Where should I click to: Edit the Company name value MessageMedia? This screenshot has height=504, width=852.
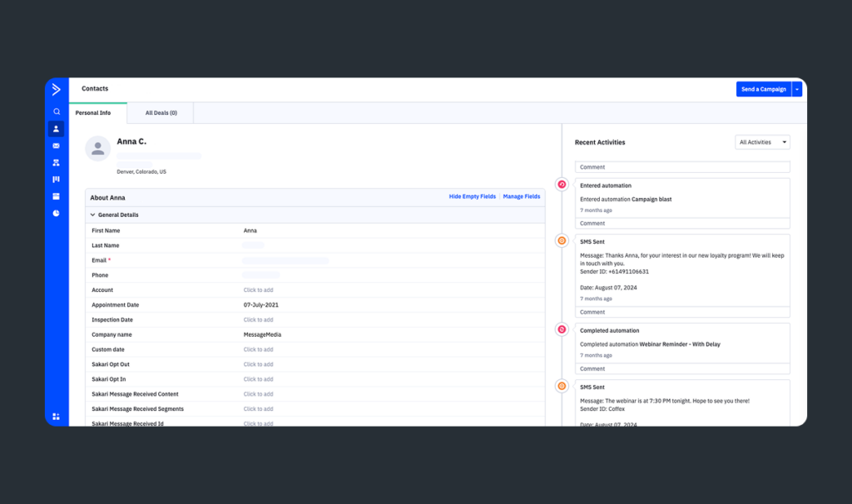pyautogui.click(x=262, y=335)
